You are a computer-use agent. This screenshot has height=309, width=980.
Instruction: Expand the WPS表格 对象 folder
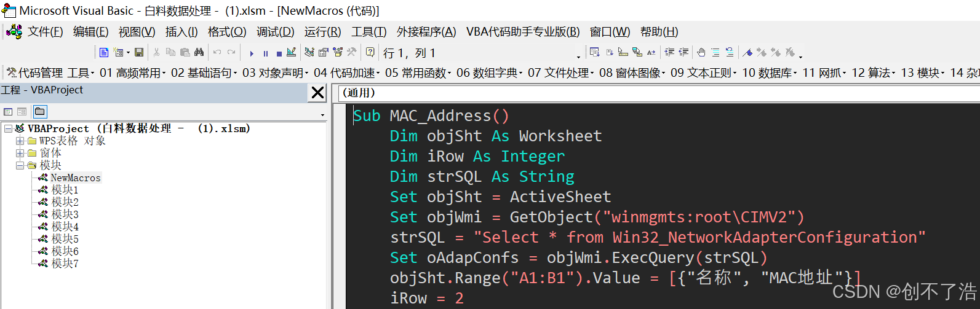pos(20,141)
